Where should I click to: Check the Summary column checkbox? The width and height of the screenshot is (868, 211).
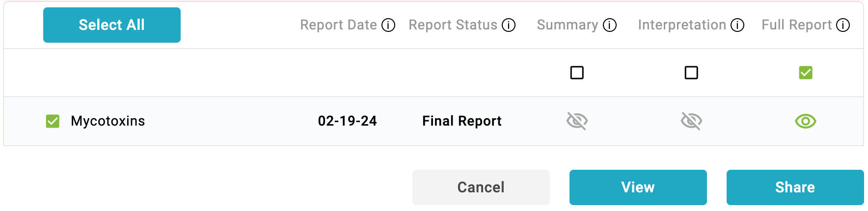(577, 73)
